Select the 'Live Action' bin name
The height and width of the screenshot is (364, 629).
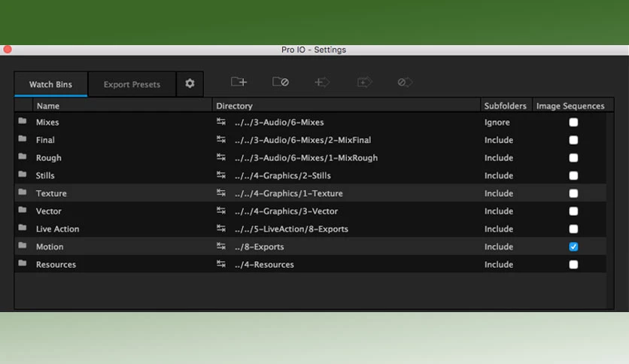58,229
